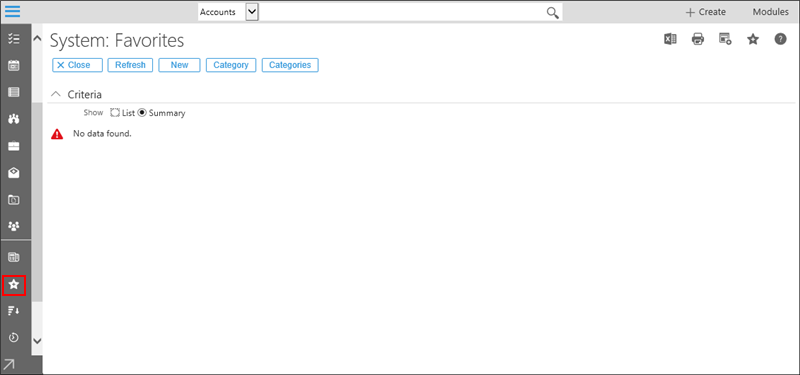Click the Favorites star in sidebar
This screenshot has width=800, height=375.
click(14, 285)
